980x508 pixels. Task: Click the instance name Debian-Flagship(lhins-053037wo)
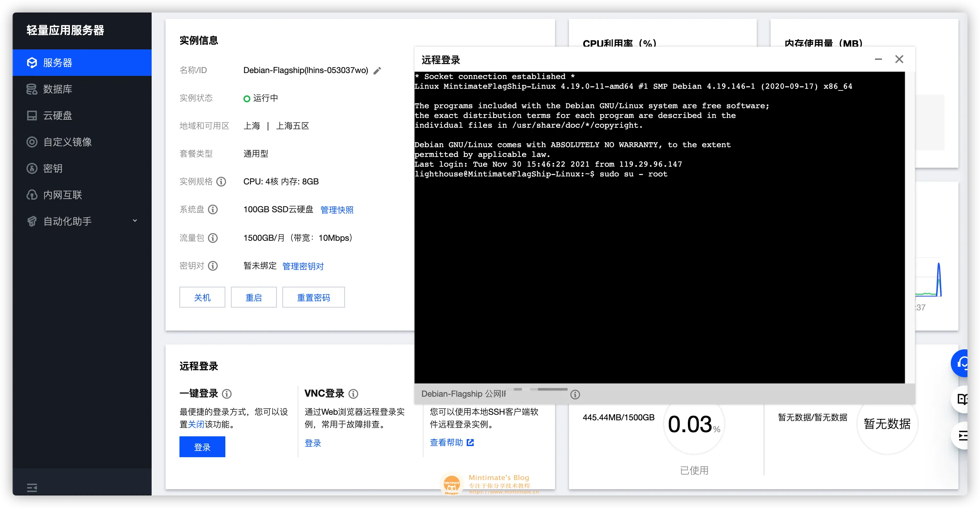point(305,70)
